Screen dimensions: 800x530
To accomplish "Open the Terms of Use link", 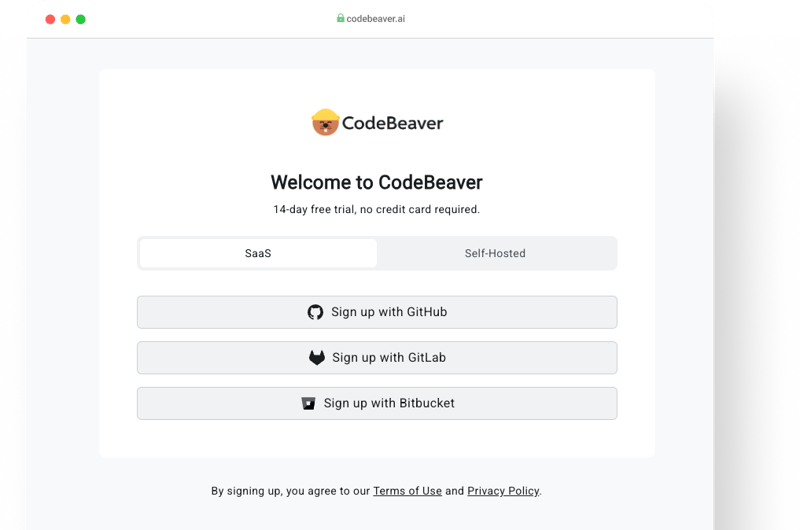I will click(x=407, y=491).
